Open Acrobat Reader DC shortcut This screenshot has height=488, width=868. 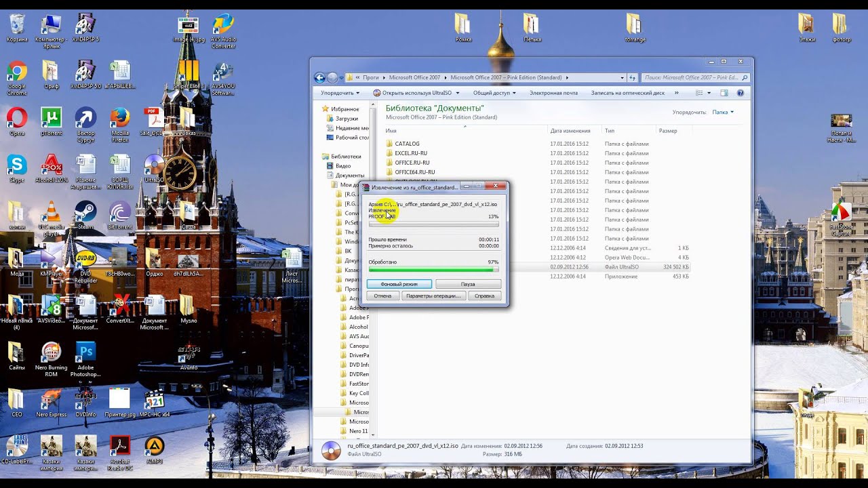pyautogui.click(x=120, y=453)
